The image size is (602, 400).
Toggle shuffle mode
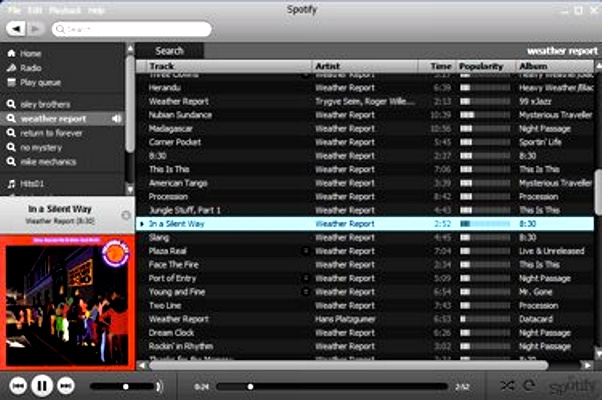(x=507, y=385)
